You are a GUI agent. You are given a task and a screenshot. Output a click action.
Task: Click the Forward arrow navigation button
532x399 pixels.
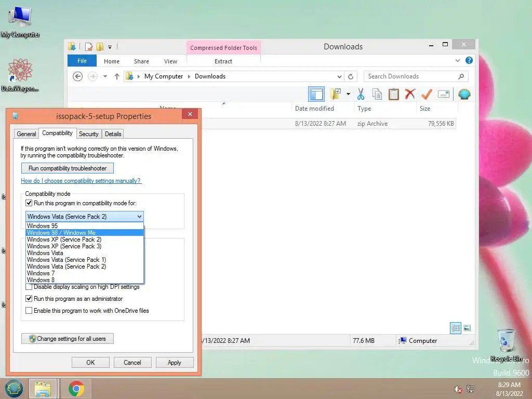pos(92,76)
